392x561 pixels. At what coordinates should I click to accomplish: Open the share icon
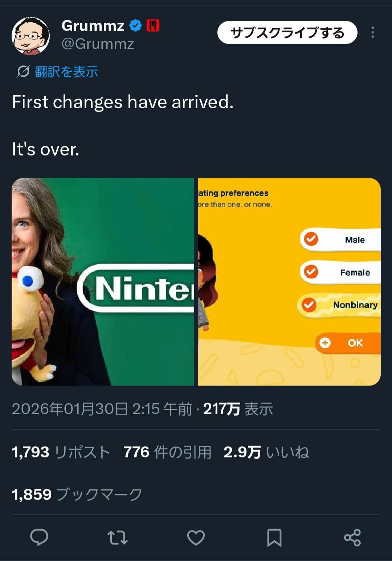(x=352, y=538)
